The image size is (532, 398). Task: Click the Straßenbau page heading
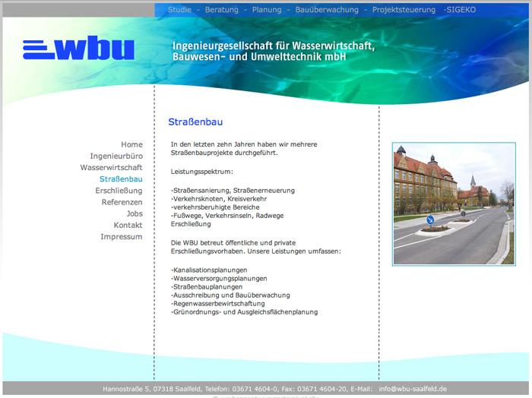pos(195,122)
